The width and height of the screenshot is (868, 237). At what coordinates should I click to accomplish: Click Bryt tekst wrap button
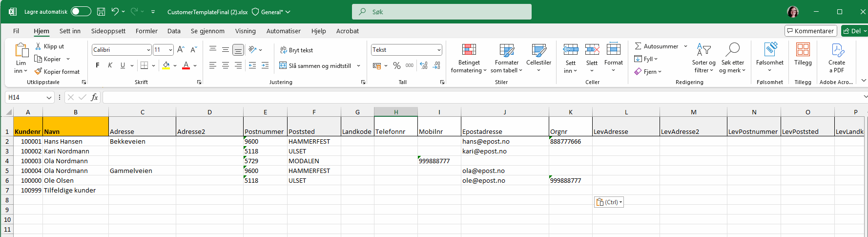pos(296,50)
